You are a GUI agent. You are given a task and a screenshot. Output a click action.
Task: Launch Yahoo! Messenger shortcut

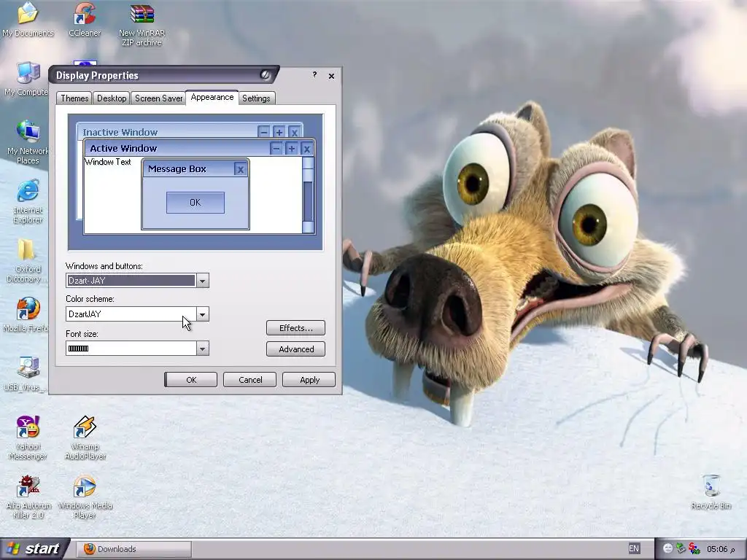click(28, 437)
